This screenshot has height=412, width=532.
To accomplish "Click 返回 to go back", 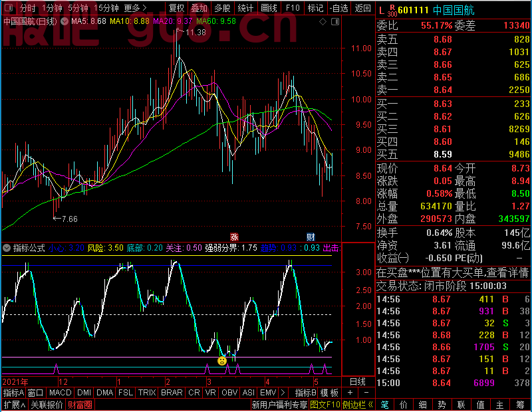I will [362, 8].
